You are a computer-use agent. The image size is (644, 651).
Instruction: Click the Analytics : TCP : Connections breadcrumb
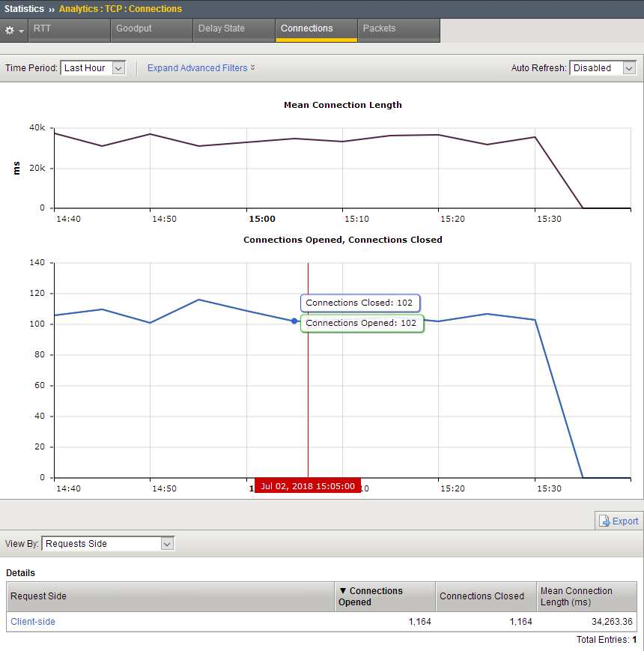(x=121, y=9)
